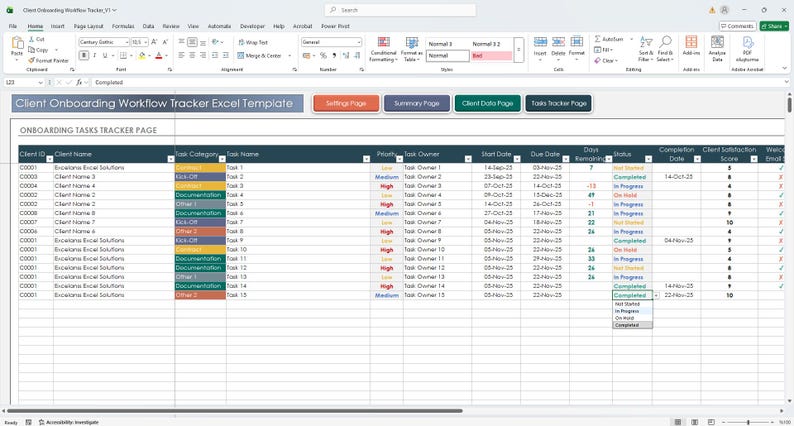Open the Data ribbon tab

148,26
